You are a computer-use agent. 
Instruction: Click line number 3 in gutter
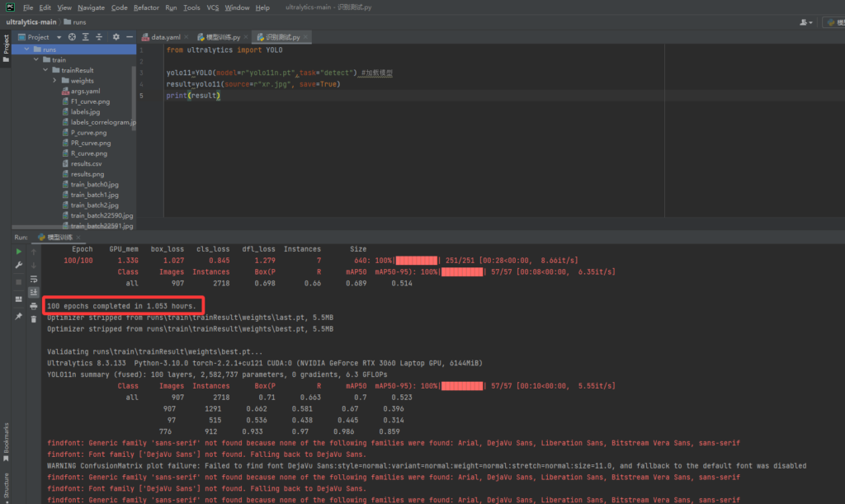(141, 73)
